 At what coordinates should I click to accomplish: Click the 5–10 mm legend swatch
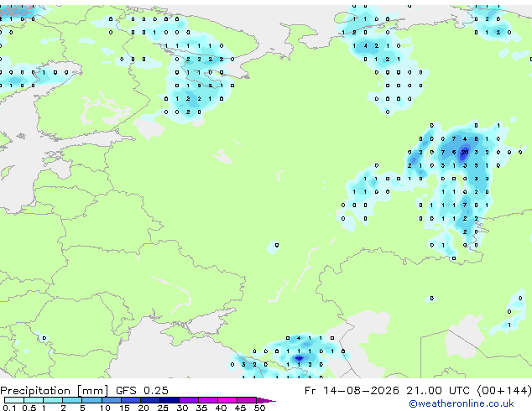click(x=91, y=400)
